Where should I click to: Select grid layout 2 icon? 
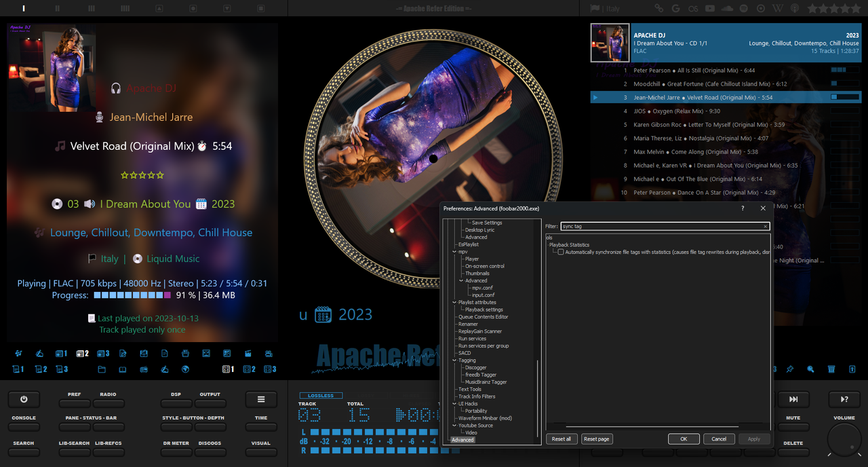(x=250, y=369)
